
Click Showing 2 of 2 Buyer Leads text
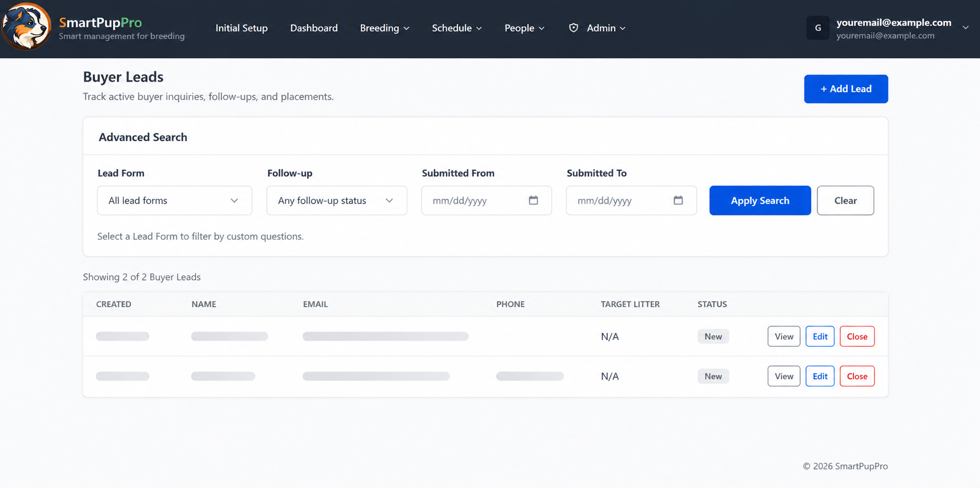click(142, 277)
